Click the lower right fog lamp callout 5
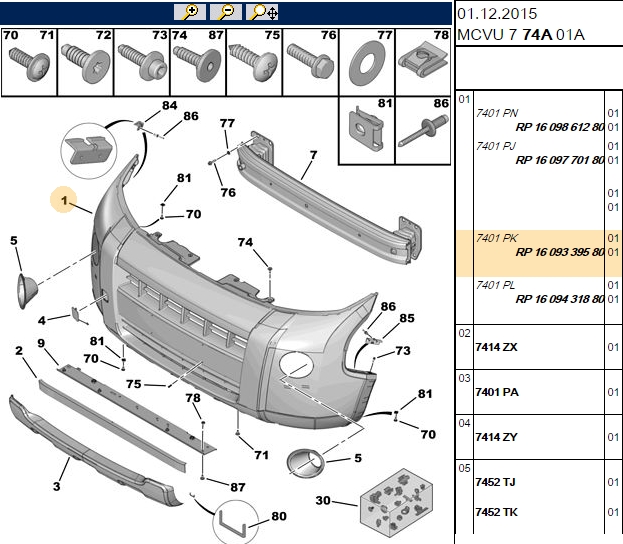Image resolution: width=623 pixels, height=544 pixels. pyautogui.click(x=358, y=458)
